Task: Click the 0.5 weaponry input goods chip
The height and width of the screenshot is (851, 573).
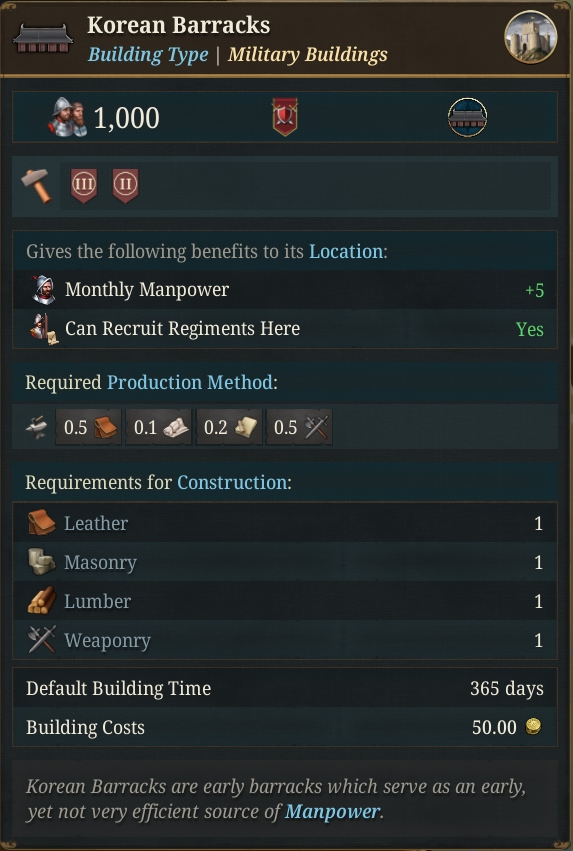Action: (299, 428)
